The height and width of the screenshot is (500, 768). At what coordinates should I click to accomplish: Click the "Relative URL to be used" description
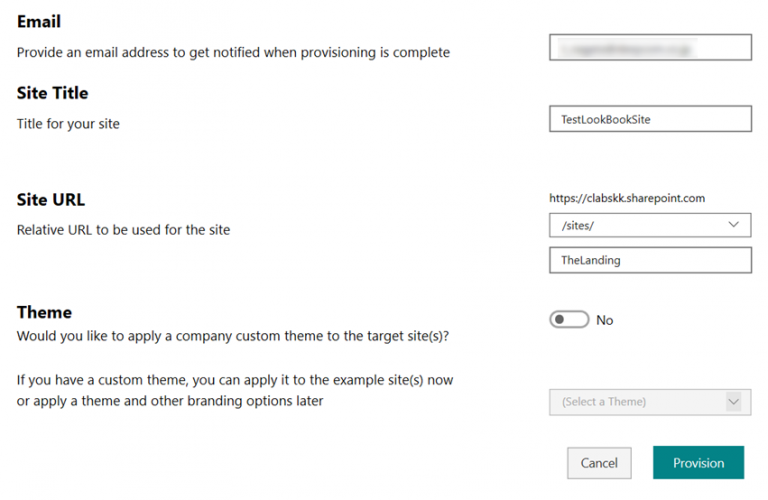pyautogui.click(x=124, y=230)
